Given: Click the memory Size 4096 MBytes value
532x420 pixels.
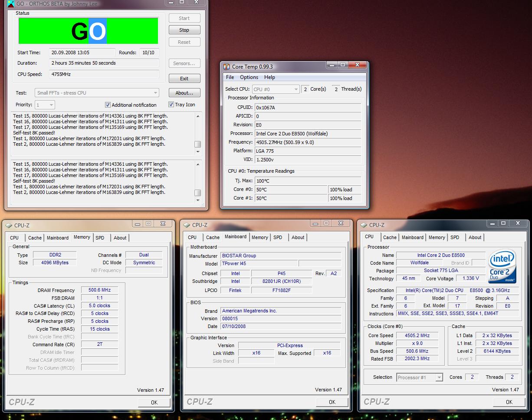Looking at the screenshot, I should coord(55,262).
